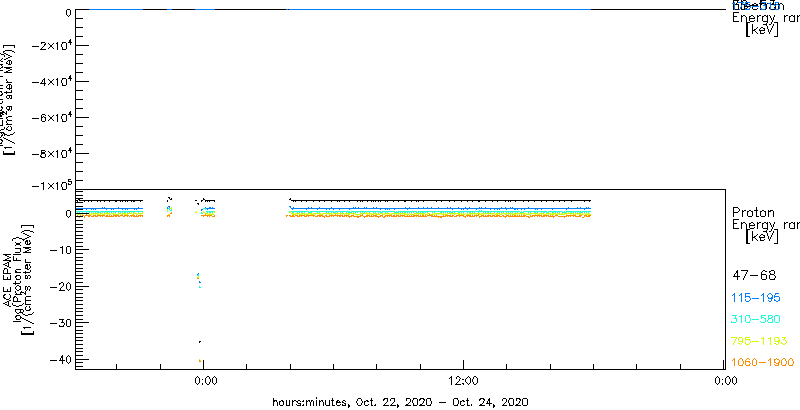Image resolution: width=800 pixels, height=410 pixels.
Task: Click the −30 tick label on proton axis
Action: (59, 323)
